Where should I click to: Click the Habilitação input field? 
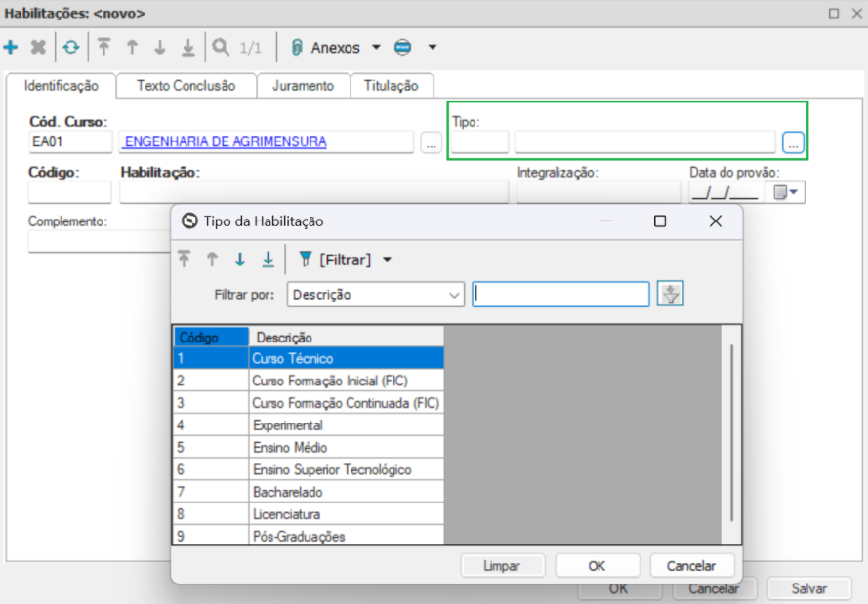[313, 192]
